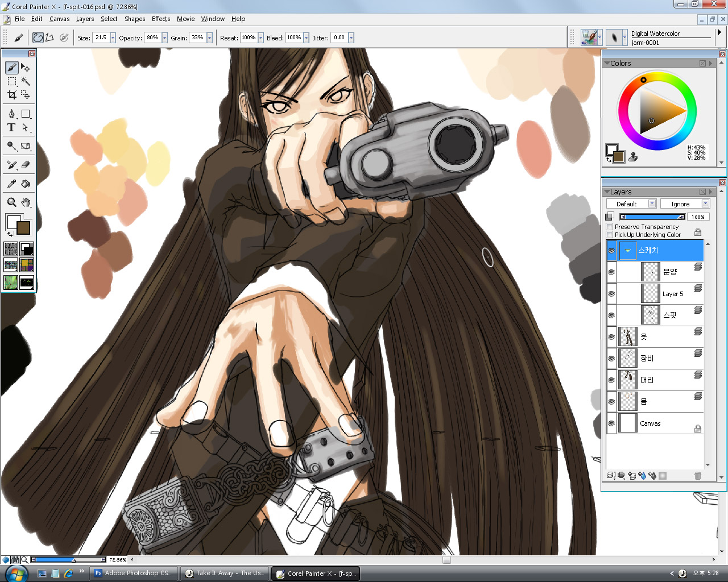Hide the Canvas layer
Screen dimensions: 728x582
(x=612, y=423)
